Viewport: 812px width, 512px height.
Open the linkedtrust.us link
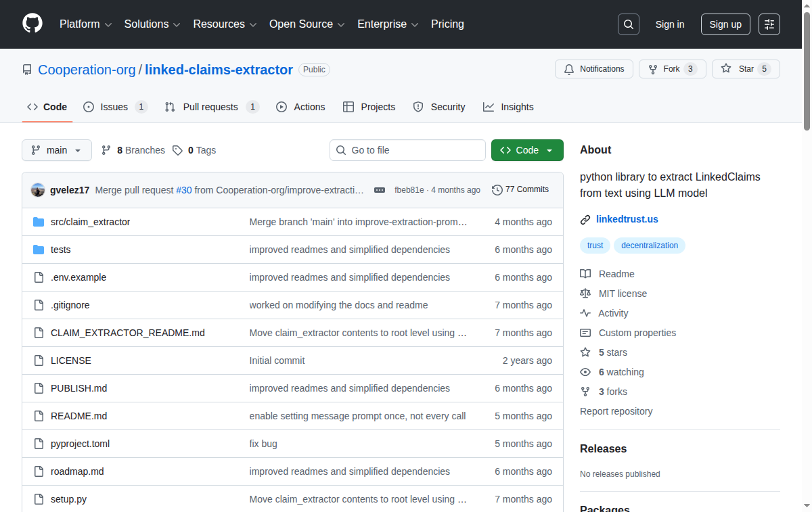[x=627, y=219]
